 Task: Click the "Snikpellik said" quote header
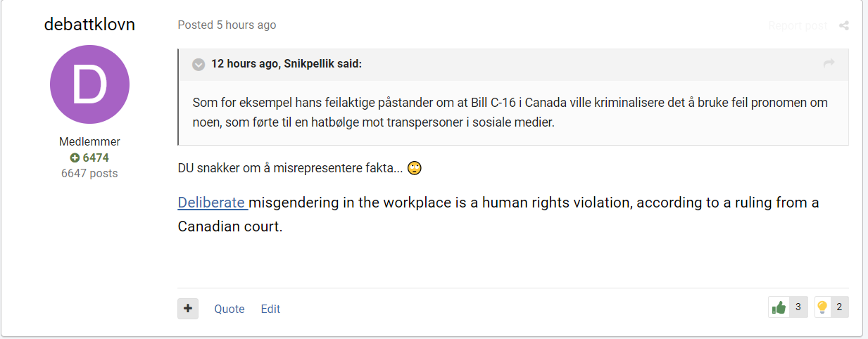point(287,64)
